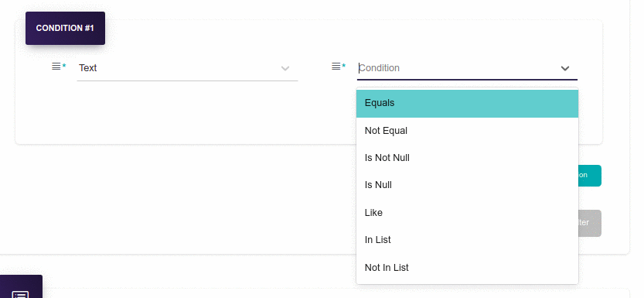Viewport: 644px width, 298px height.
Task: Pick the Not In List option
Action: (x=467, y=268)
